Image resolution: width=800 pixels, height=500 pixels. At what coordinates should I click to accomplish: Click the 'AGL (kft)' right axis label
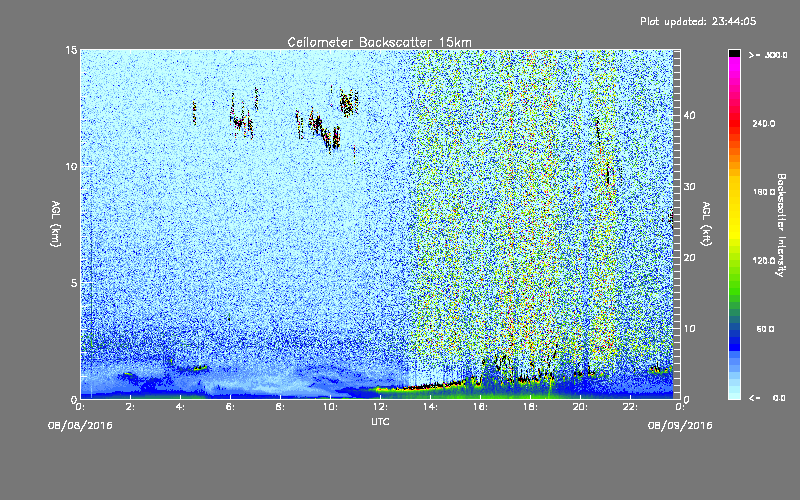click(706, 223)
